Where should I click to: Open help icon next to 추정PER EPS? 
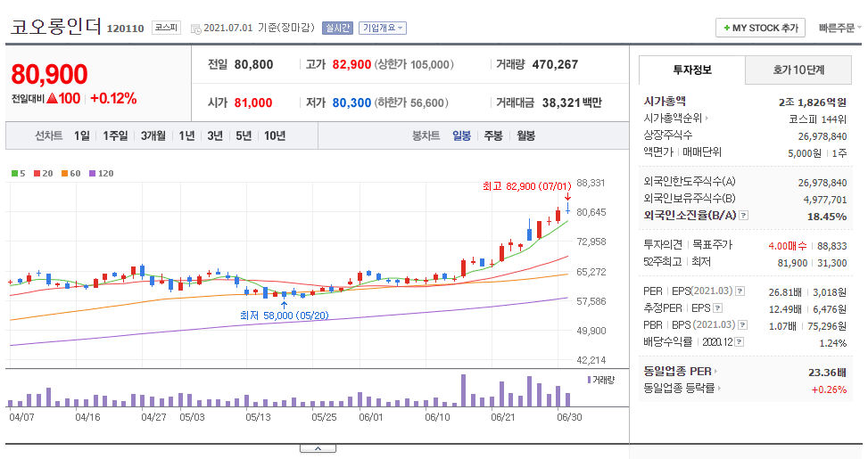[x=718, y=308]
